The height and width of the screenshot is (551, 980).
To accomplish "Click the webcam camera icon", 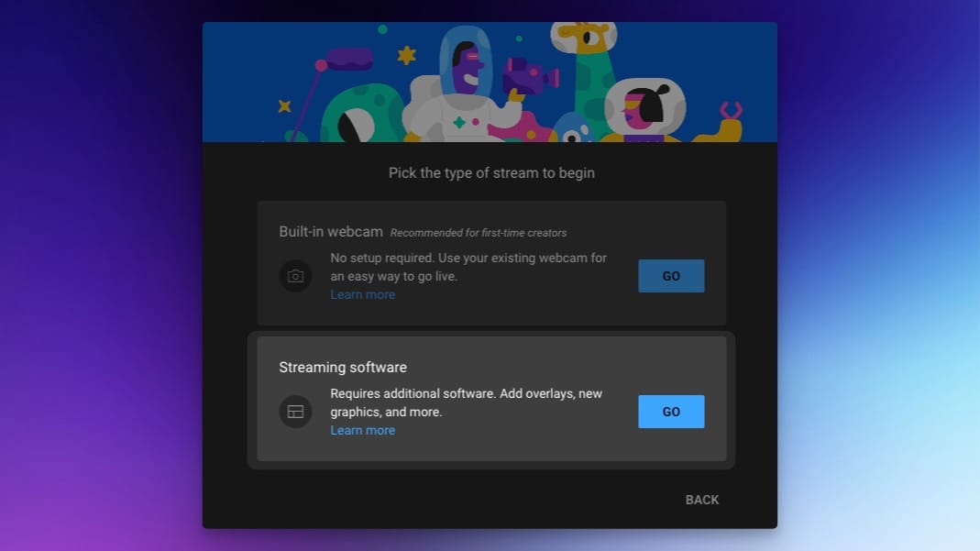I will (x=295, y=275).
